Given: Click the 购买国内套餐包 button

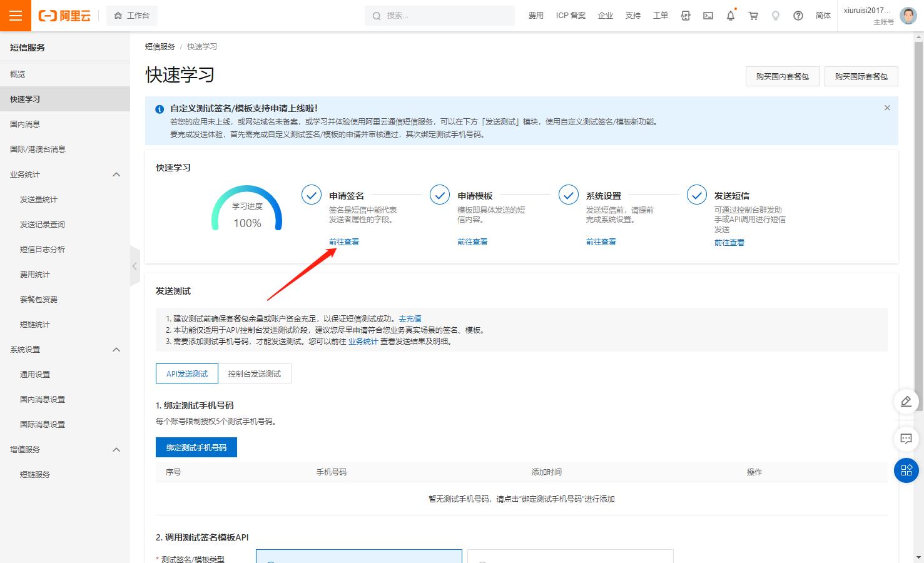Looking at the screenshot, I should click(782, 76).
